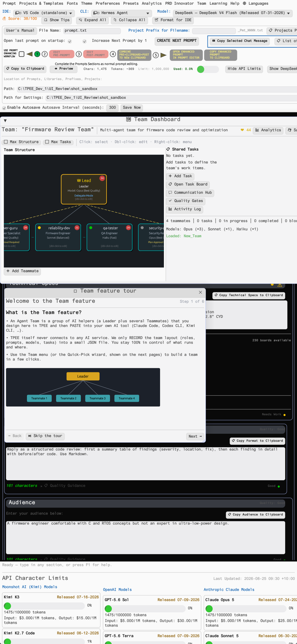This screenshot has width=297, height=644.
Task: Click the Preview eye button
Action: coord(64,69)
